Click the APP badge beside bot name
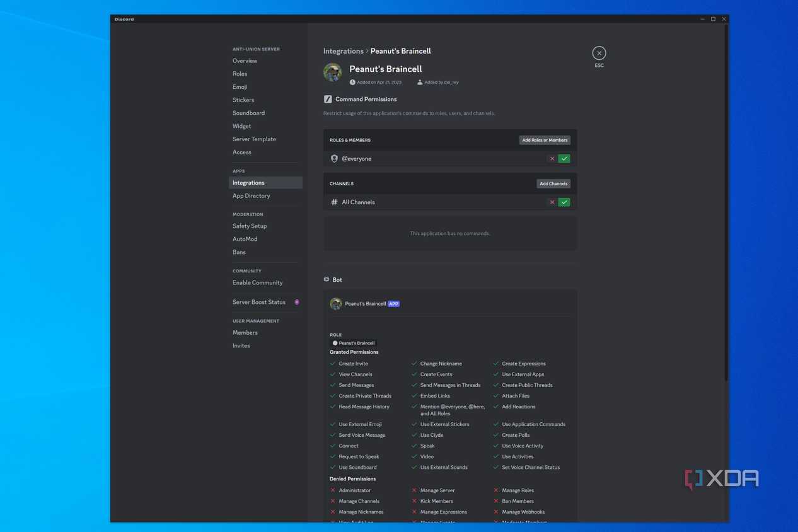 (393, 304)
